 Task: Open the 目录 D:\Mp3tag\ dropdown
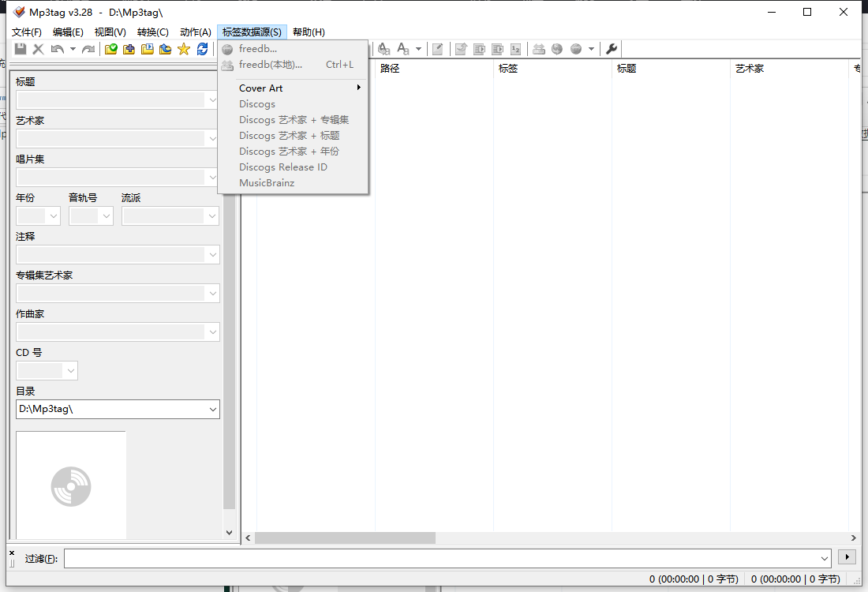(212, 409)
